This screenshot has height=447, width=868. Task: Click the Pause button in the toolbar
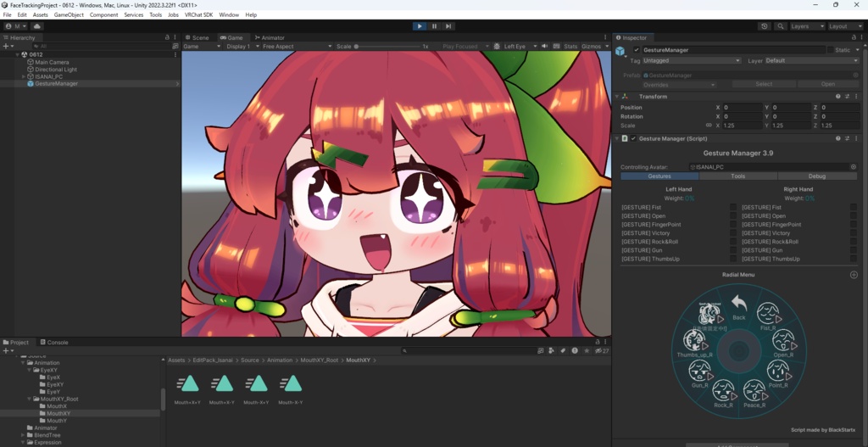(434, 26)
